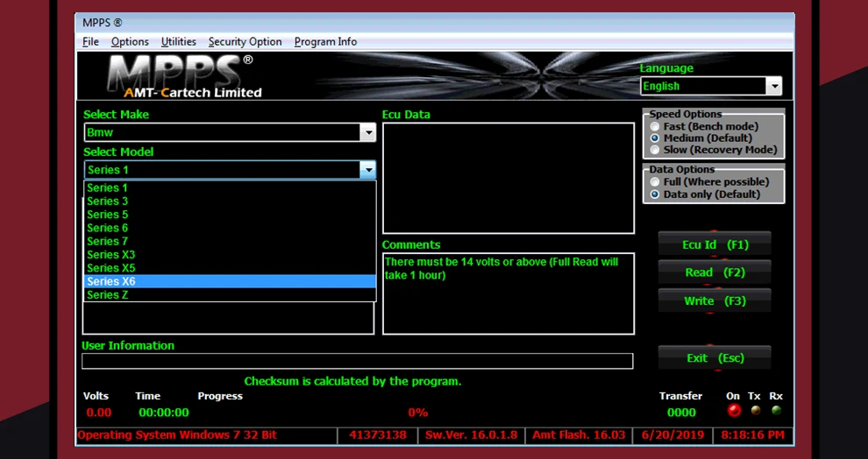
Task: Click the Tx indicator light
Action: tap(756, 410)
